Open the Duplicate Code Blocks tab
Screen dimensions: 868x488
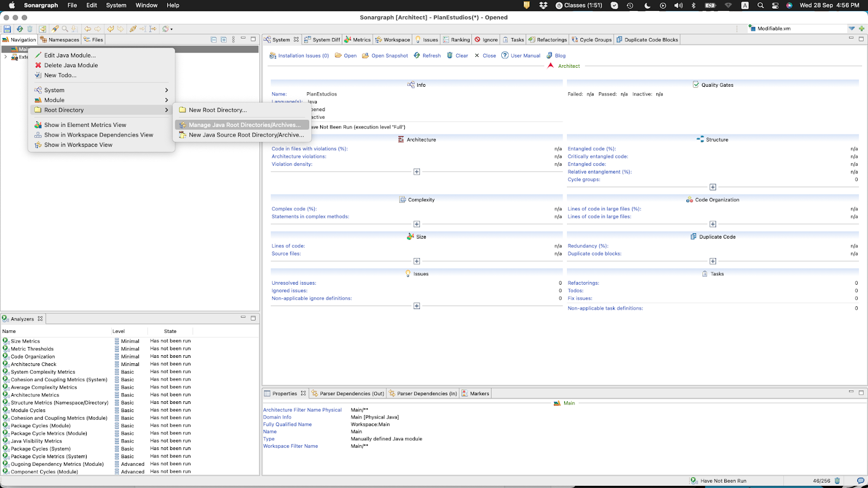647,40
